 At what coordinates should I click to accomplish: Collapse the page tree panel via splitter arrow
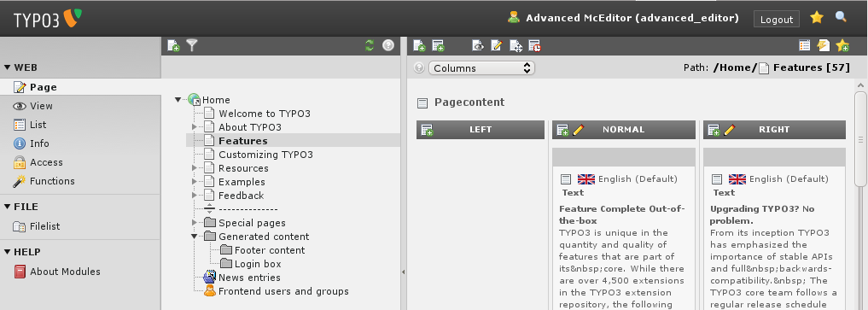[x=403, y=272]
